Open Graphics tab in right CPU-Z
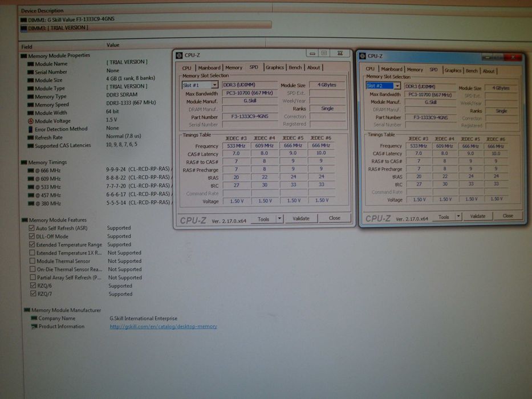The image size is (532, 399). tap(453, 70)
